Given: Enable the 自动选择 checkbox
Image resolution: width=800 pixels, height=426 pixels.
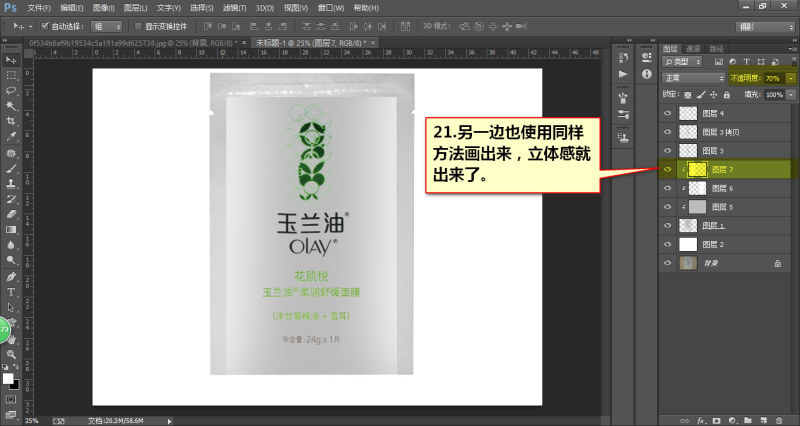Looking at the screenshot, I should pyautogui.click(x=44, y=26).
